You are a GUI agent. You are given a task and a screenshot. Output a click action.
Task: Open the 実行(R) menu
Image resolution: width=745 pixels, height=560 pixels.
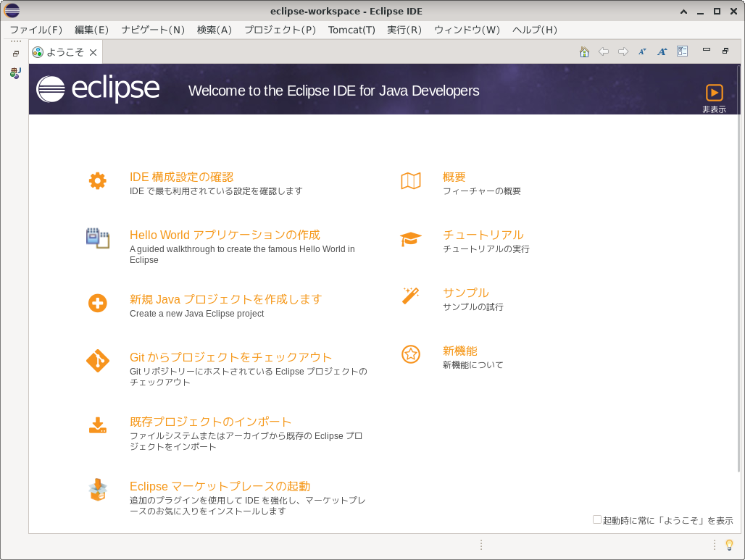(x=404, y=30)
